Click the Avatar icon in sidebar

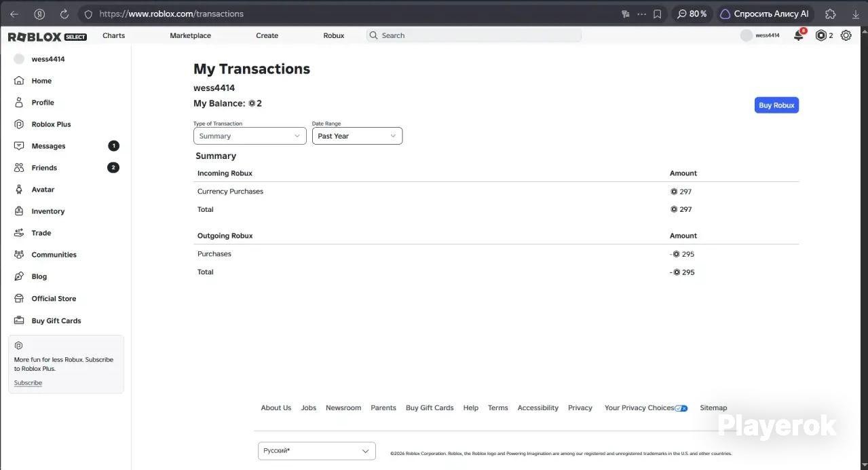[x=19, y=189]
